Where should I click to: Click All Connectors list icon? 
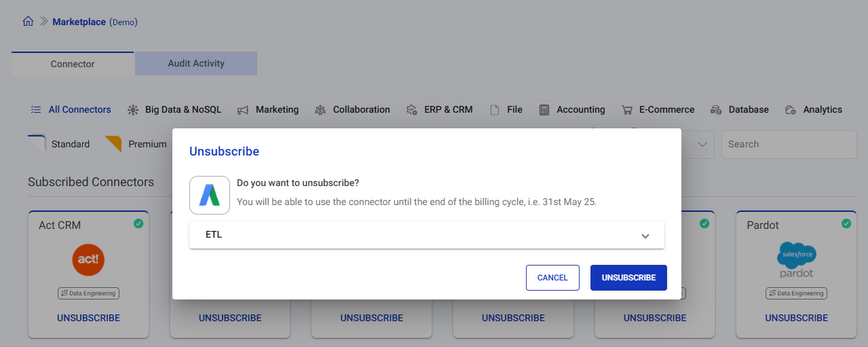point(36,109)
